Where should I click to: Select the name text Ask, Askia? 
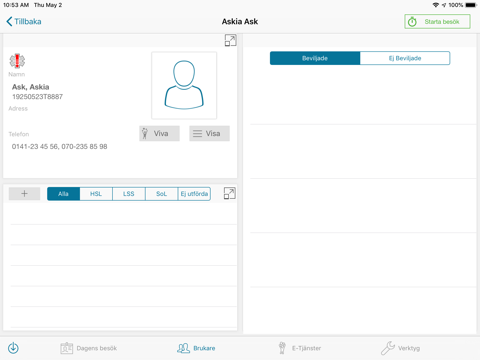tap(31, 87)
